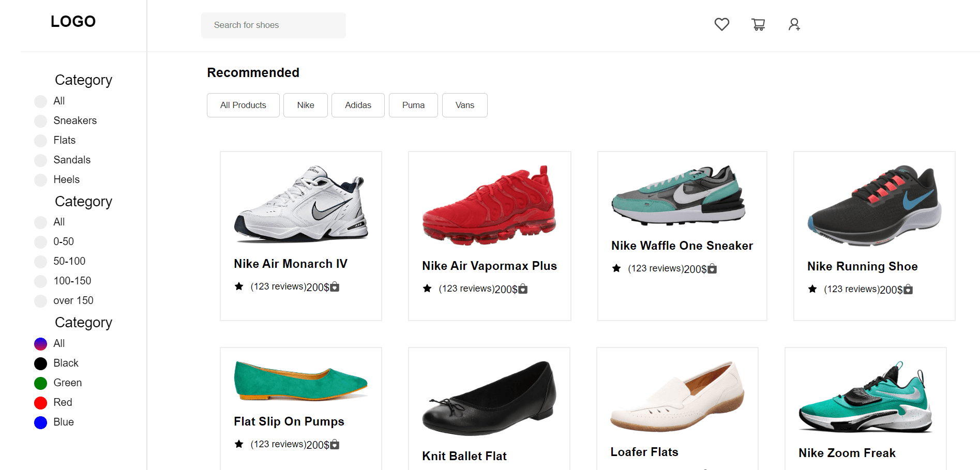Viewport: 980px width, 470px height.
Task: Click bag icon on Nike Running Shoe
Action: (908, 289)
